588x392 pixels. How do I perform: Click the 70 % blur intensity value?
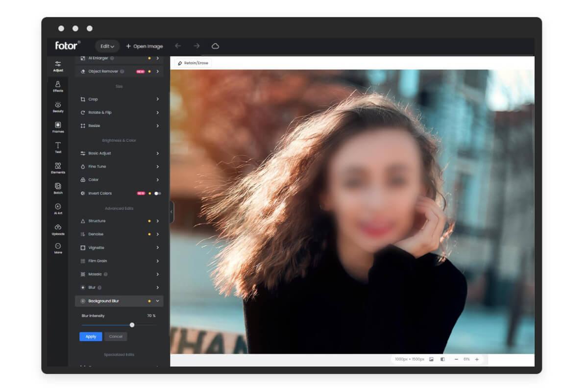[x=151, y=316]
